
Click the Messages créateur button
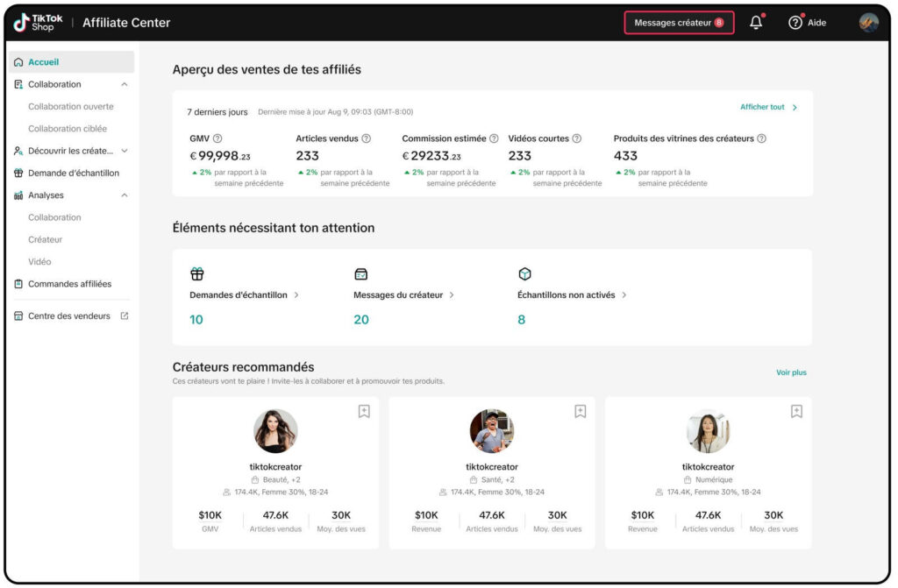tap(680, 23)
